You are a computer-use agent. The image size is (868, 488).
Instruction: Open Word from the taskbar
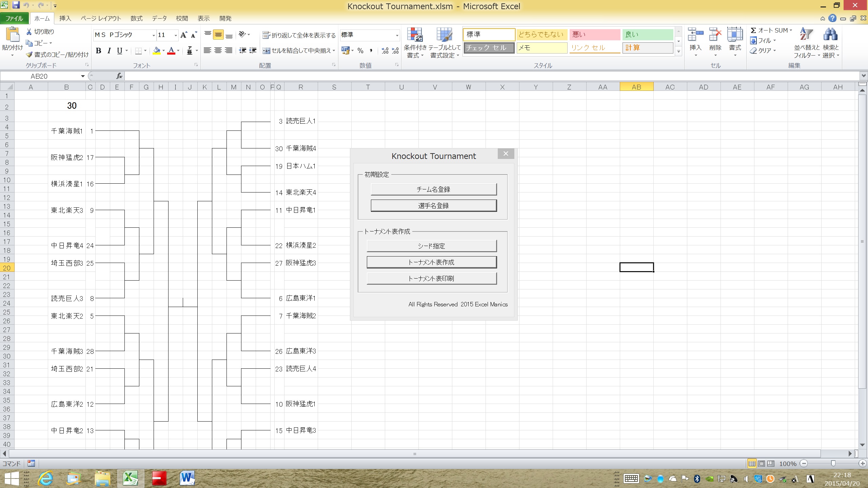click(x=187, y=478)
